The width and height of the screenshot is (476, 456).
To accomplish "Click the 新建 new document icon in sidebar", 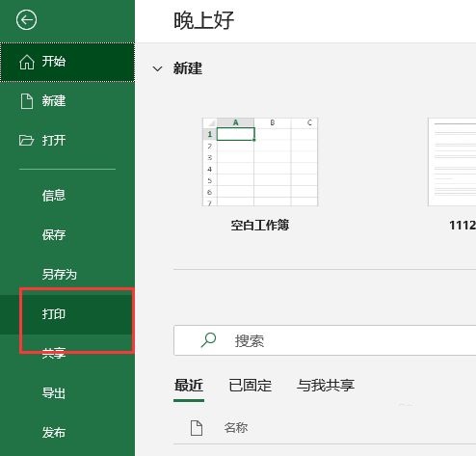I will coord(27,101).
